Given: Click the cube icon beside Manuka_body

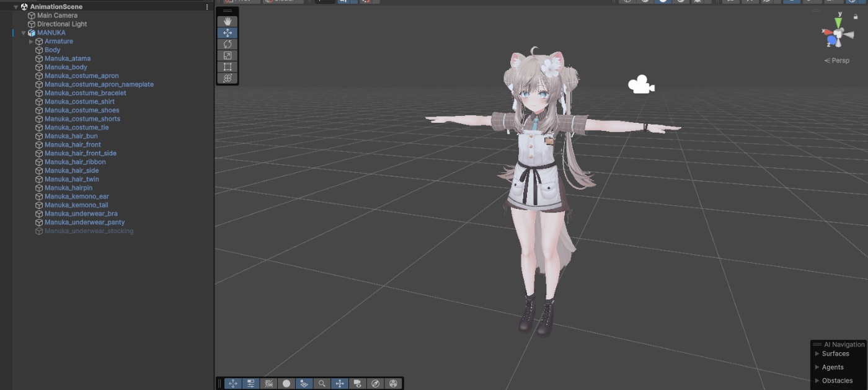Looking at the screenshot, I should 39,67.
